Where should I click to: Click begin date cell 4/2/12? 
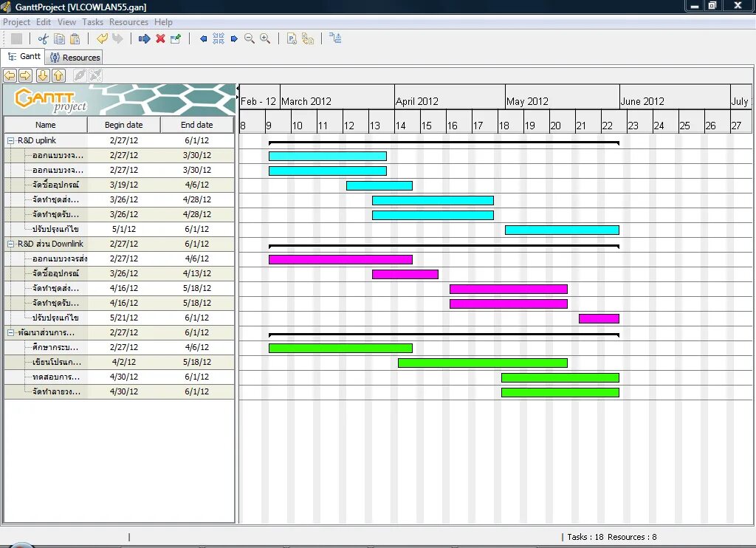tap(124, 362)
